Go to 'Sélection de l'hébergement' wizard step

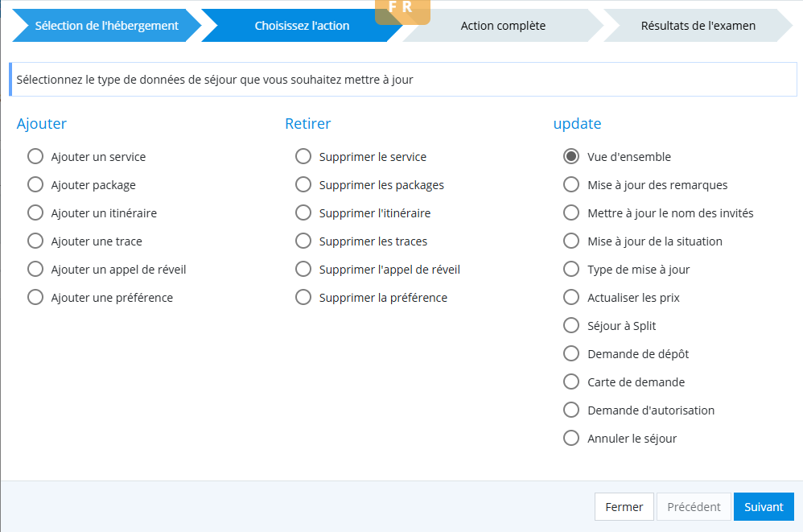pyautogui.click(x=106, y=26)
